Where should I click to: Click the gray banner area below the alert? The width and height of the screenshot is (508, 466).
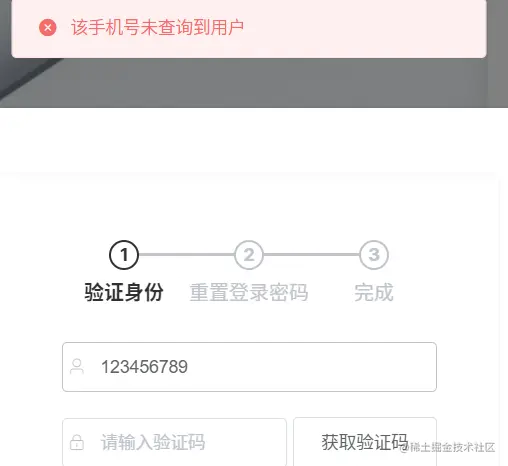267,83
